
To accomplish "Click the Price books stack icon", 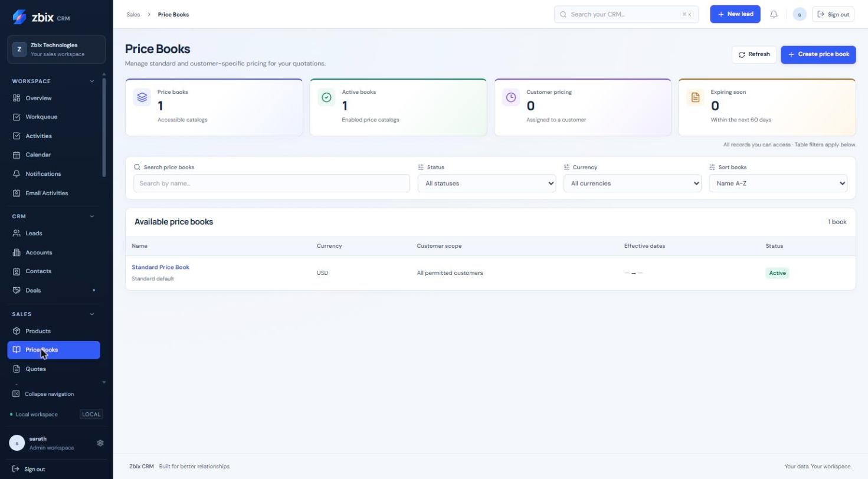I will pyautogui.click(x=142, y=97).
